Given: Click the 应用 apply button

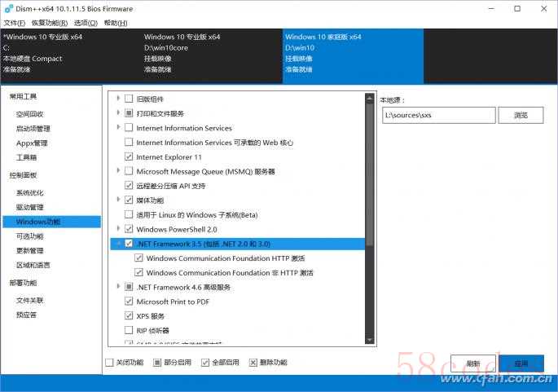Looking at the screenshot, I should (x=521, y=363).
